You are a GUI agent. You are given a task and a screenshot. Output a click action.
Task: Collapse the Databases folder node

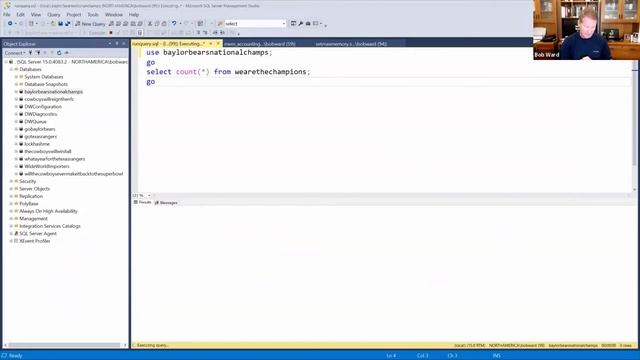coord(11,69)
